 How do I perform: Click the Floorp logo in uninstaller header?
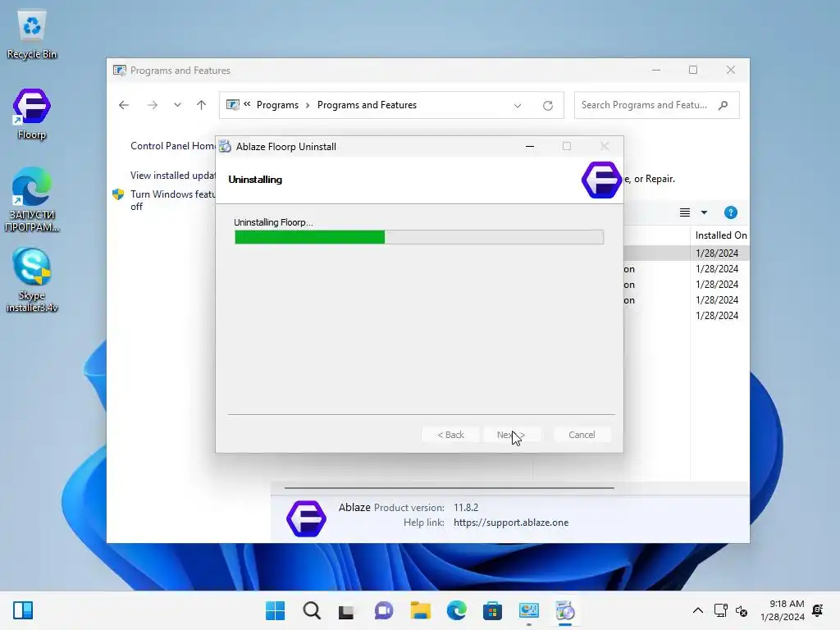[x=601, y=180]
